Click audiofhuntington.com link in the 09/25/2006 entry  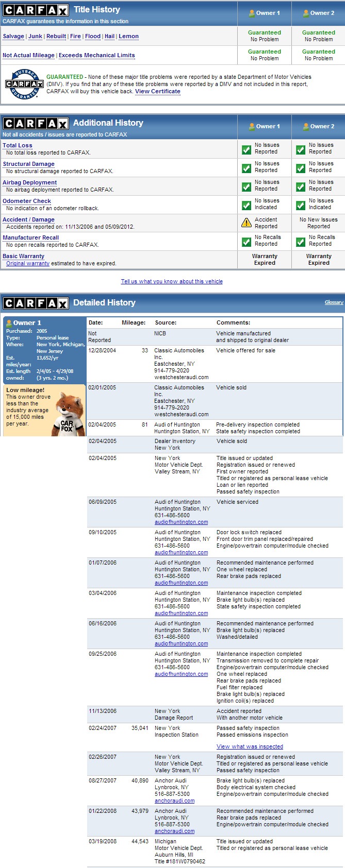(x=181, y=674)
